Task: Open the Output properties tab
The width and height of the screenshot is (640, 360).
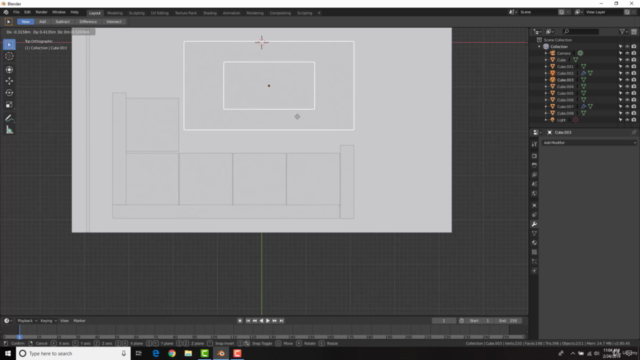Action: pos(534,165)
